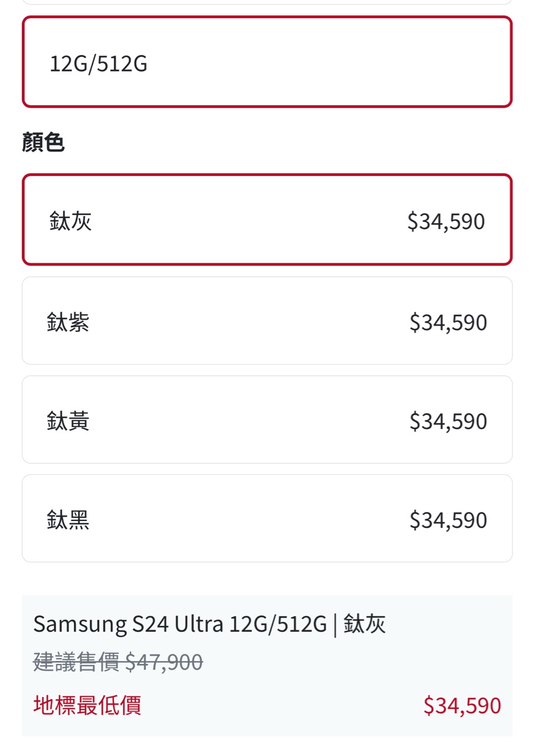Click the 12G/512G text in summary line
The width and height of the screenshot is (535, 756).
278,624
